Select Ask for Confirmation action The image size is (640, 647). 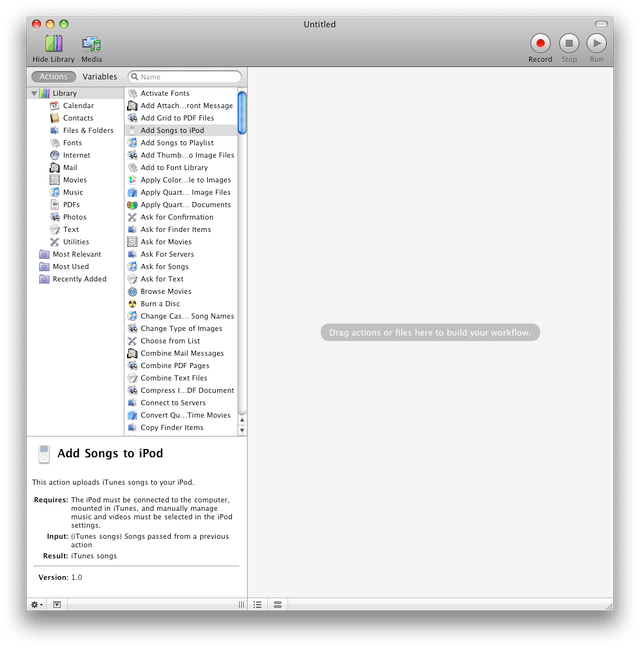coord(181,217)
